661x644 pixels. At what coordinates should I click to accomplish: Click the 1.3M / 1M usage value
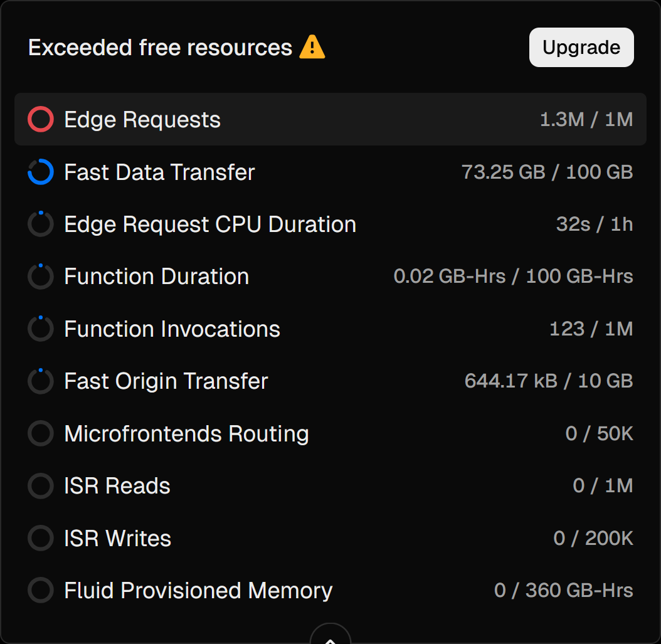point(586,119)
